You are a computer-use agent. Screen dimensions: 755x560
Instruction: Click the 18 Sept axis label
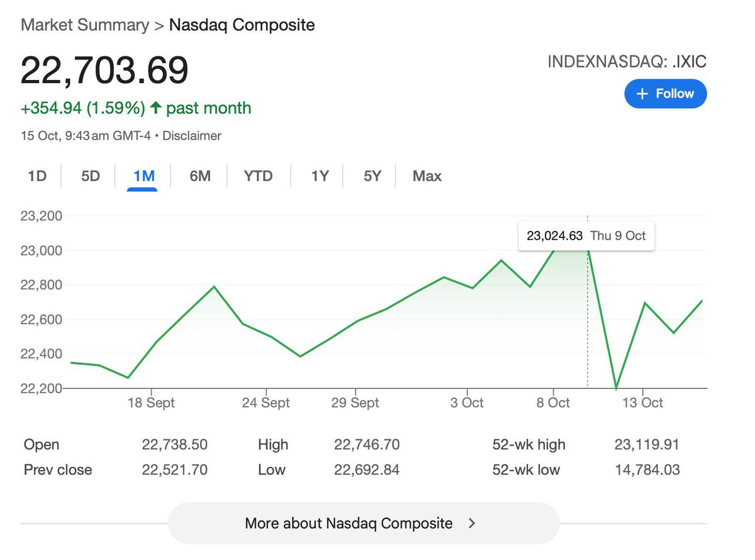point(151,403)
